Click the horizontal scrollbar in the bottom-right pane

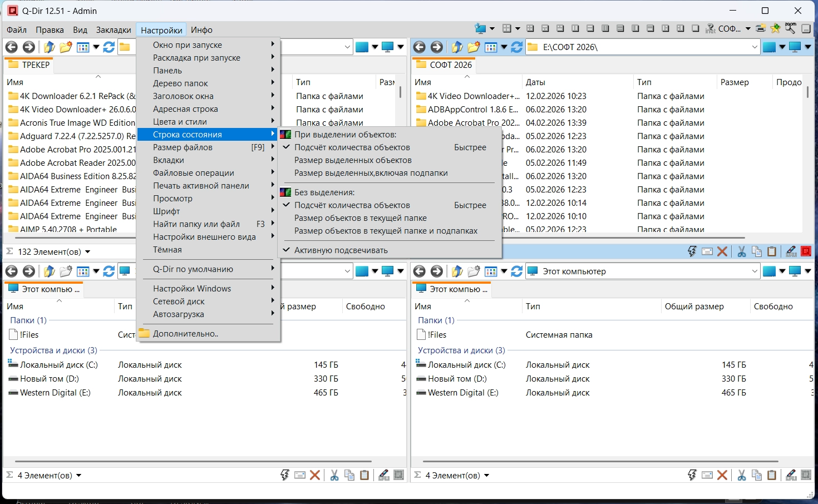pyautogui.click(x=600, y=461)
